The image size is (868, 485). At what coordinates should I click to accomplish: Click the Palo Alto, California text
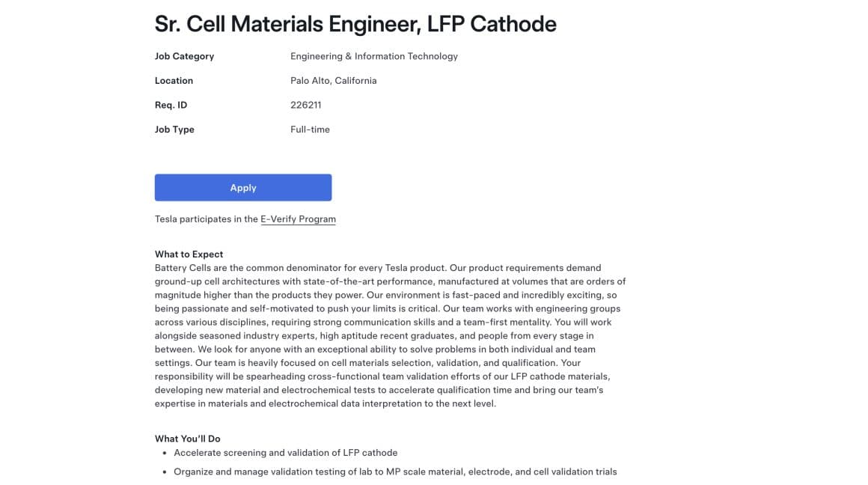coord(333,80)
